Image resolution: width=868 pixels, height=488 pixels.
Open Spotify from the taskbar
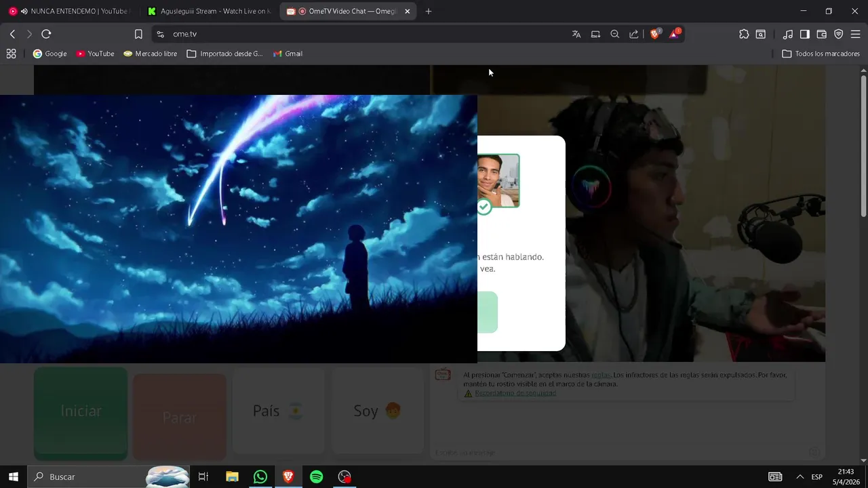(x=316, y=476)
